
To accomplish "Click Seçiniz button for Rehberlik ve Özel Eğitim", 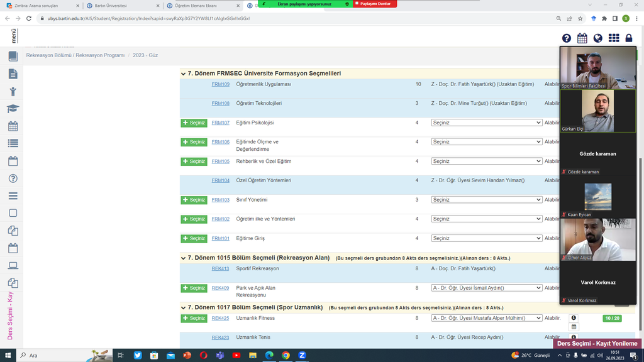I will coord(194,162).
